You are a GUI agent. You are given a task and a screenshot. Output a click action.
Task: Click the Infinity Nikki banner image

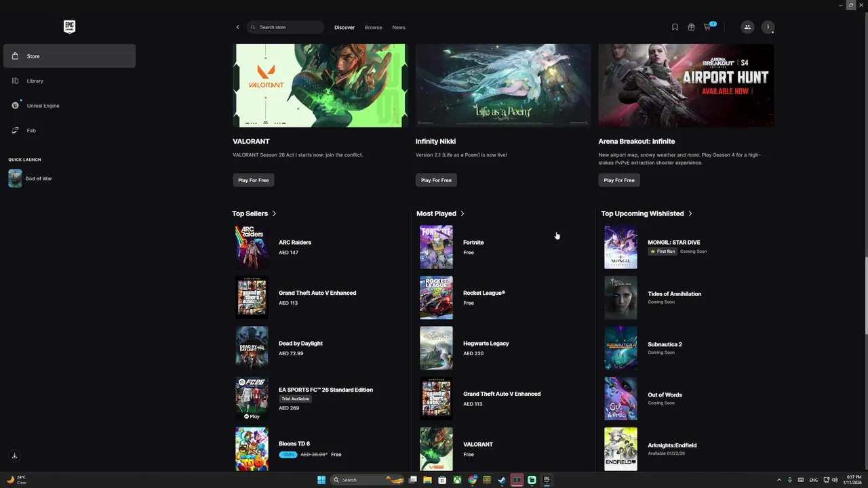(503, 85)
